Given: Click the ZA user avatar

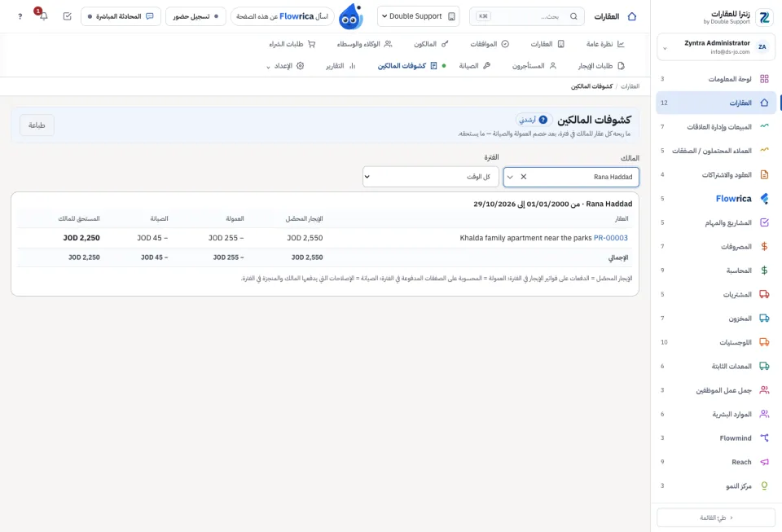Looking at the screenshot, I should pos(762,47).
